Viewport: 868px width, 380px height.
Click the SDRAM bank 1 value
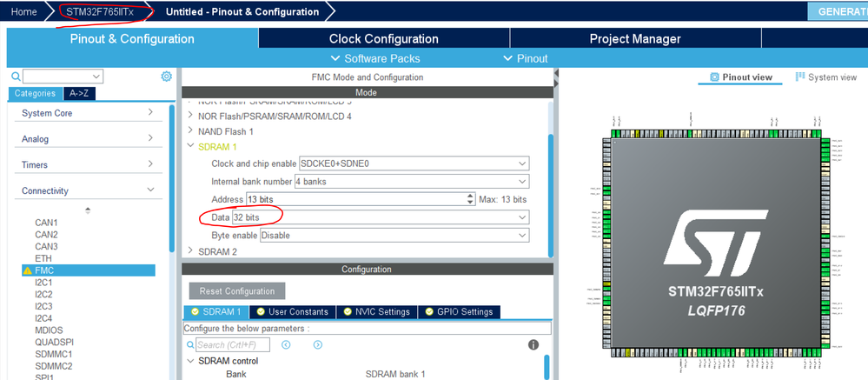click(x=395, y=374)
